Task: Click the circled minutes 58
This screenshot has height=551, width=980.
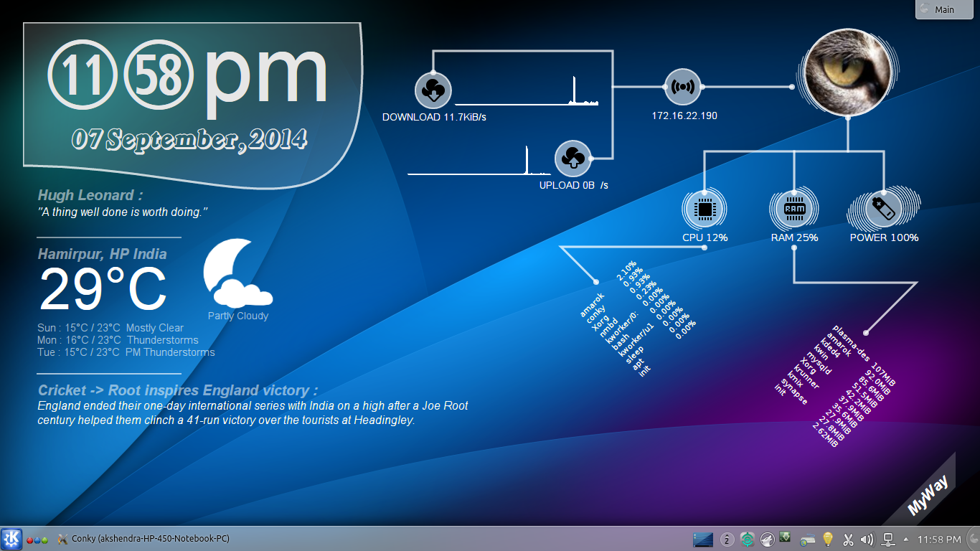Action: pyautogui.click(x=159, y=75)
